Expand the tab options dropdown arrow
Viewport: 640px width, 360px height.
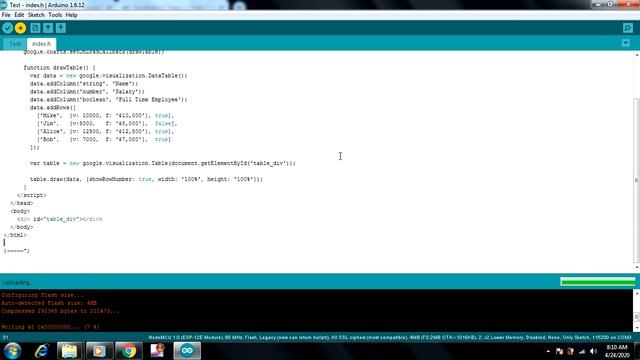(626, 43)
